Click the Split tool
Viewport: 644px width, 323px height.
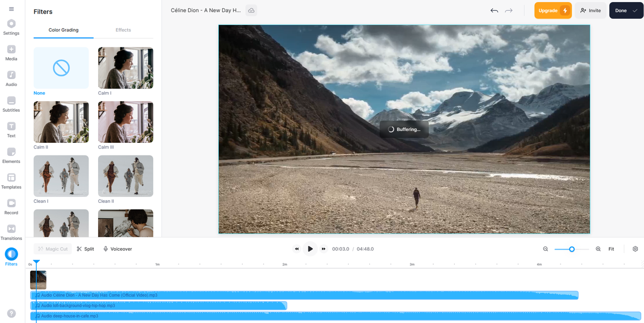click(x=86, y=249)
